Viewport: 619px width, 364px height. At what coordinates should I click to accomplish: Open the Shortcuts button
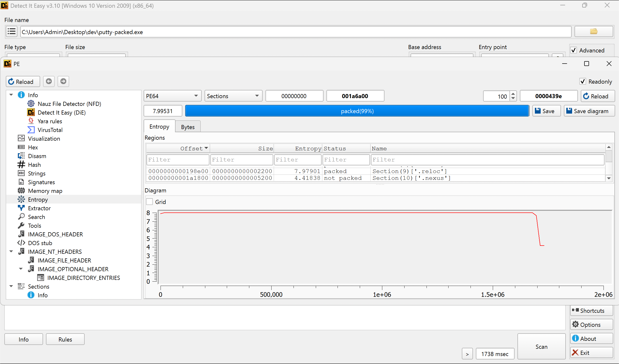[x=591, y=311]
